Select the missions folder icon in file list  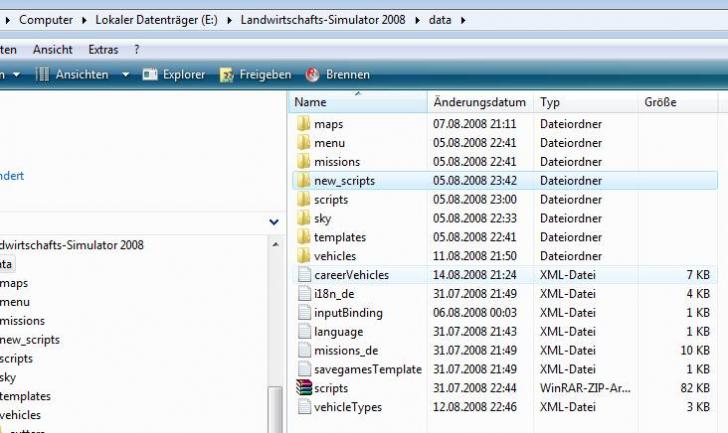click(x=304, y=162)
